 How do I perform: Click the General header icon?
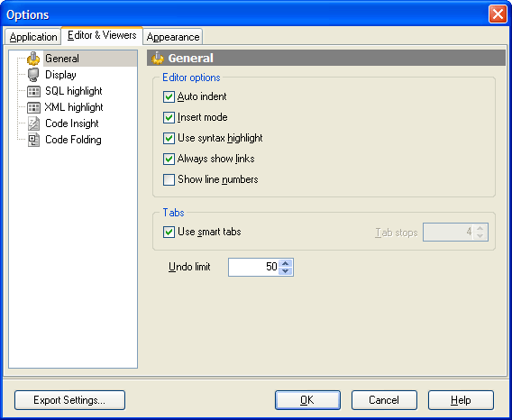click(158, 59)
